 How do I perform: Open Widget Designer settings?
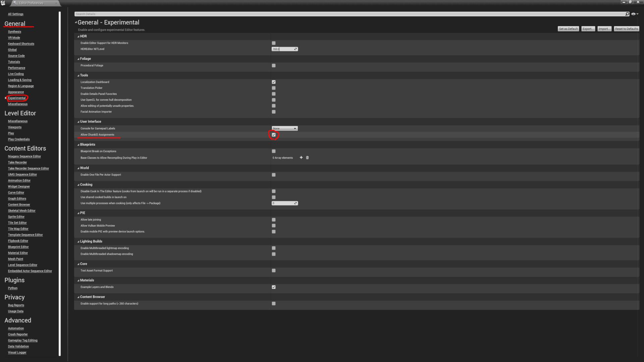coord(19,187)
